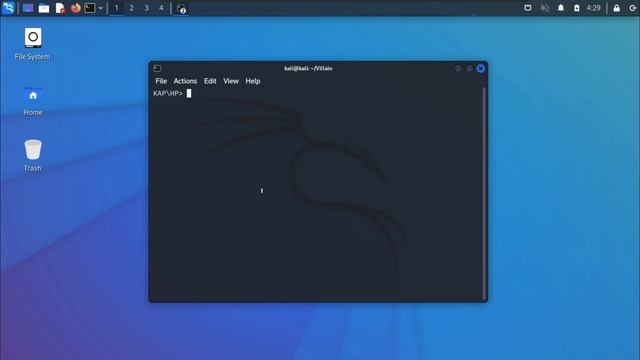Toggle the muted volume tray icon
Viewport: 640px width, 360px height.
[544, 8]
